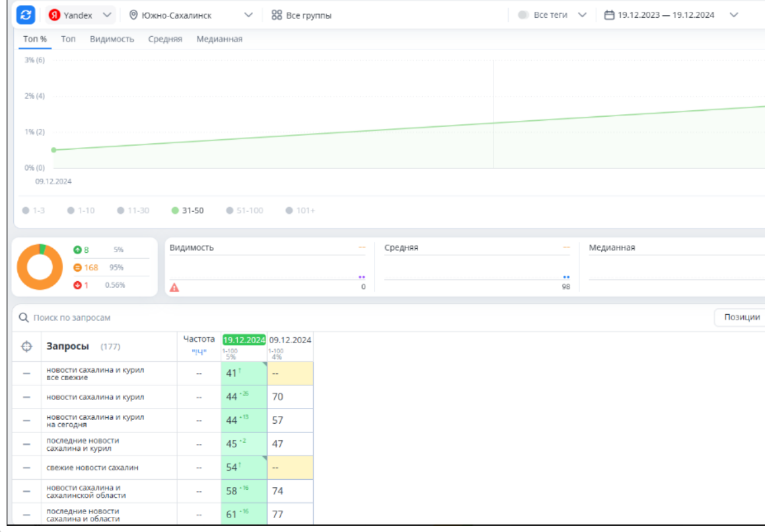
Task: Click the 19.12.2024 date column header
Action: pyautogui.click(x=244, y=340)
